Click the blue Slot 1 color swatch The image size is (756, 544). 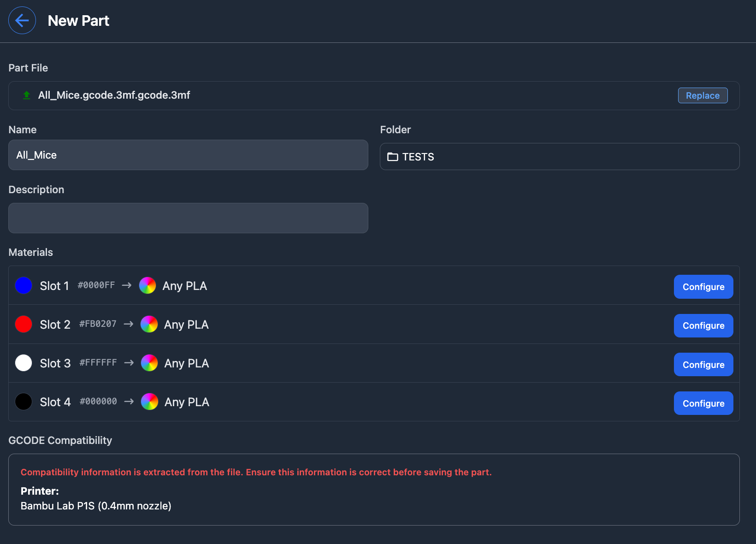(x=24, y=285)
